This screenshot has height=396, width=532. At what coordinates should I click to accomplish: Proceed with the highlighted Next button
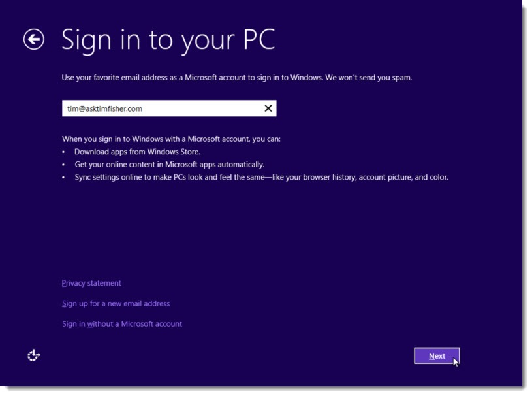pyautogui.click(x=436, y=355)
